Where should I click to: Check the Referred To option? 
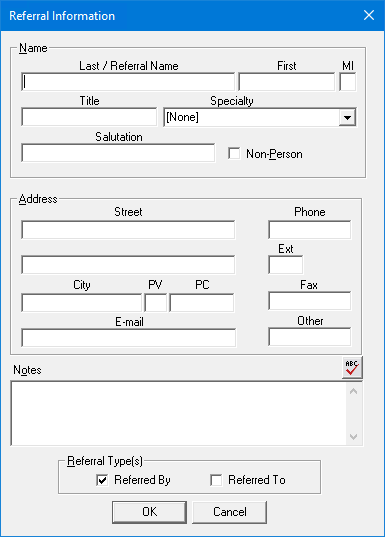click(x=216, y=480)
